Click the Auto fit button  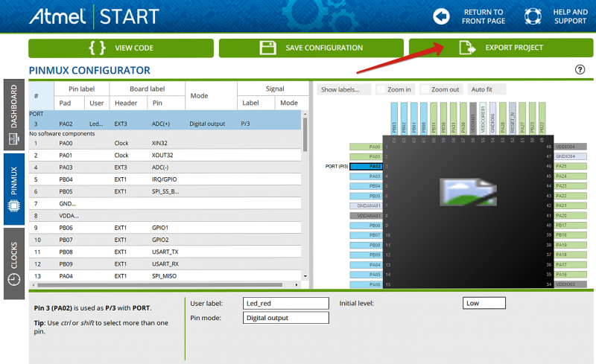click(x=486, y=89)
